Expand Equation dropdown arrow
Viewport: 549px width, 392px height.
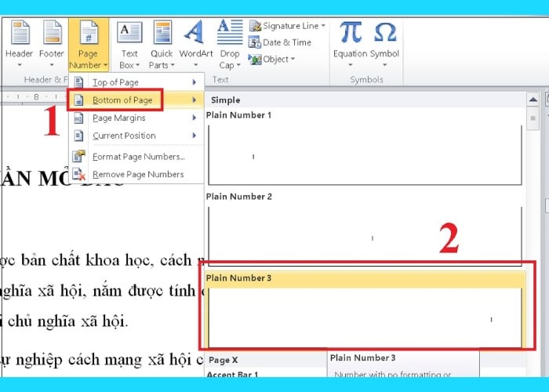tap(350, 65)
